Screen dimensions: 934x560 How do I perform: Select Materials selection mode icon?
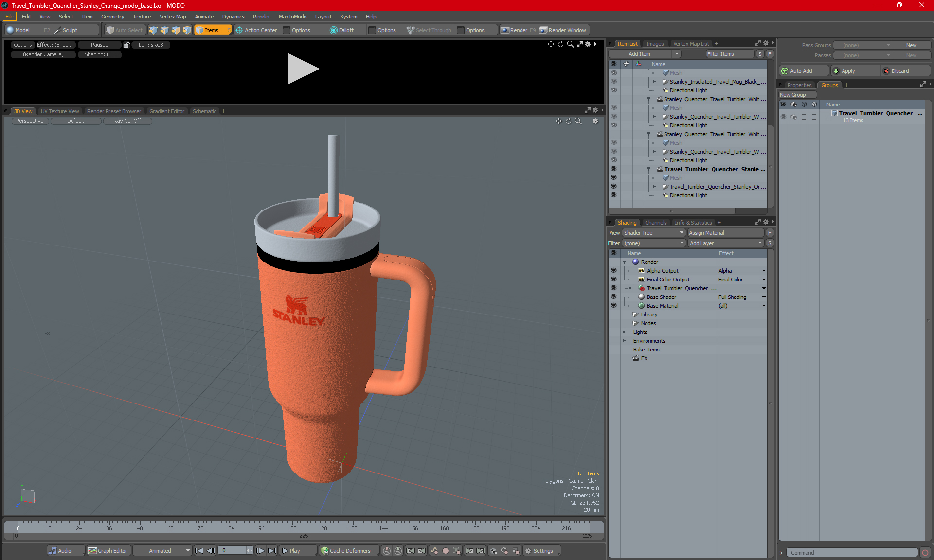pyautogui.click(x=187, y=30)
